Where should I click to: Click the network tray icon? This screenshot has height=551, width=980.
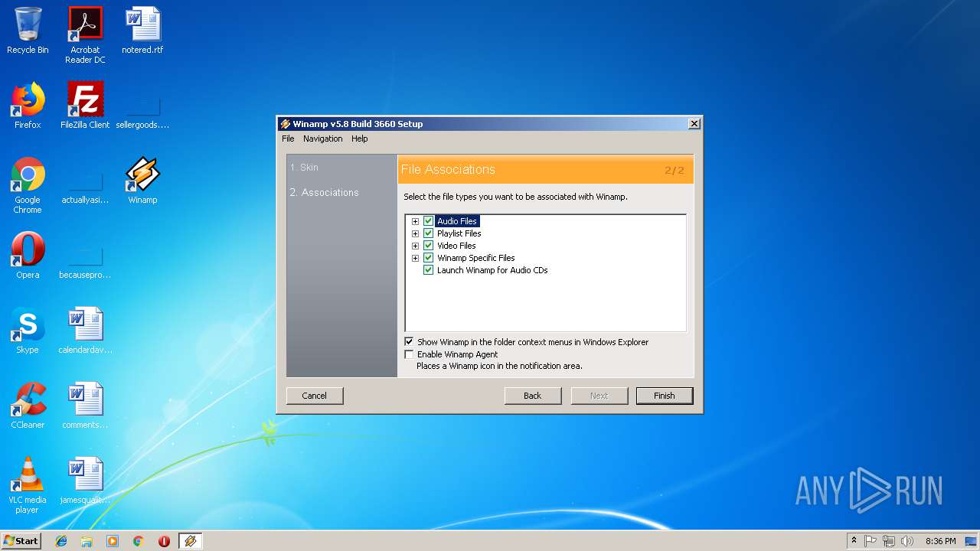pyautogui.click(x=888, y=541)
